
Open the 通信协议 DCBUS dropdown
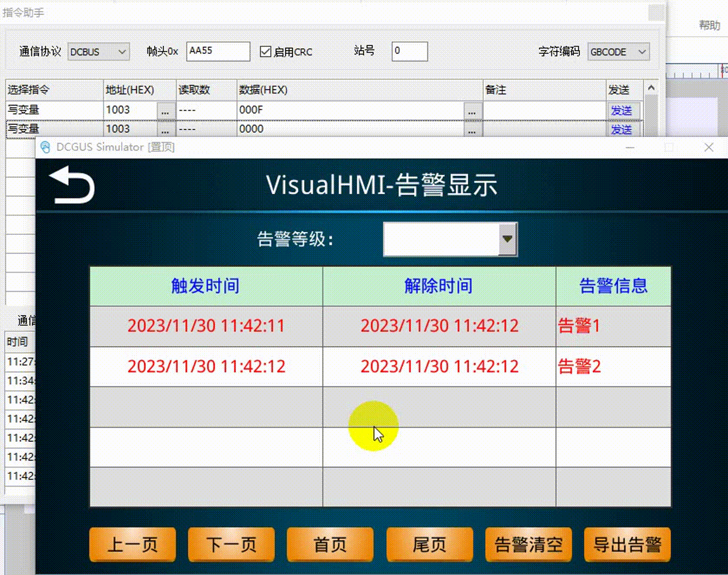coord(98,52)
